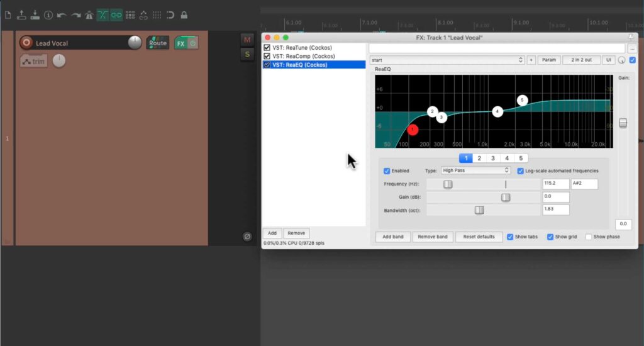Open Lead Vocal FX chain button
This screenshot has width=644, height=346.
pos(180,43)
